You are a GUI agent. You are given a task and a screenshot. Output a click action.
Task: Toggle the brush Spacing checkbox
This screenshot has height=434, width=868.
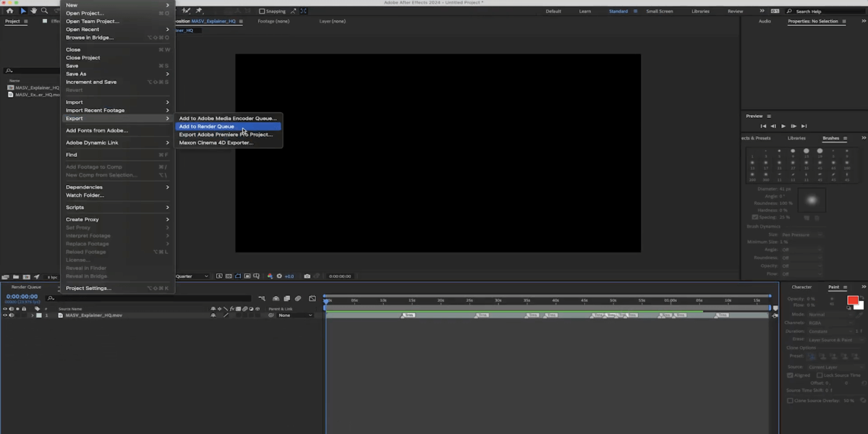click(755, 217)
